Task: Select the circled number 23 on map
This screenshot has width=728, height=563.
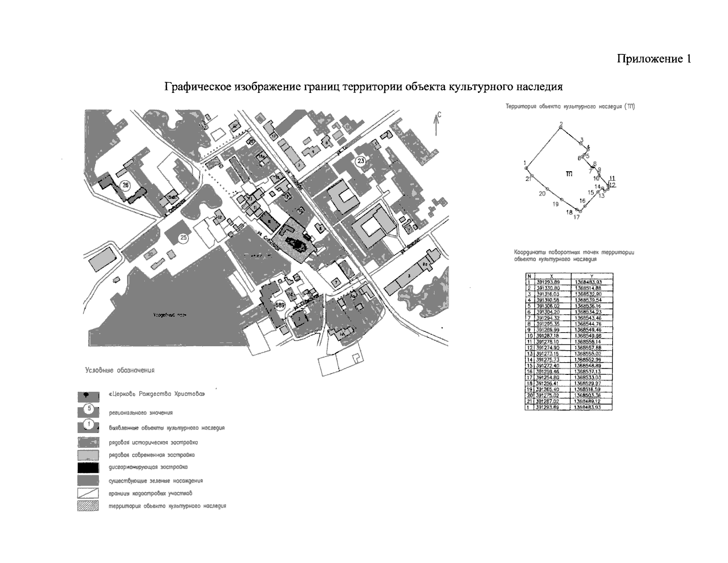Action: [360, 161]
